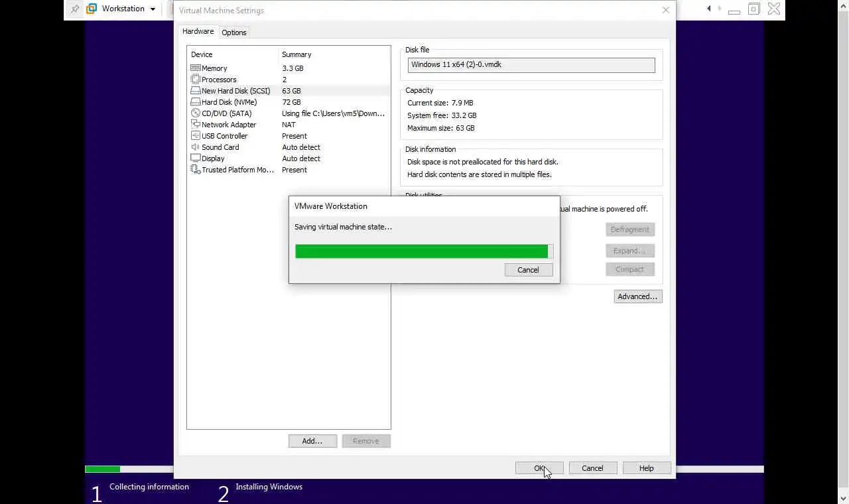The image size is (849, 504).
Task: Select the Memory device row
Action: [x=289, y=68]
